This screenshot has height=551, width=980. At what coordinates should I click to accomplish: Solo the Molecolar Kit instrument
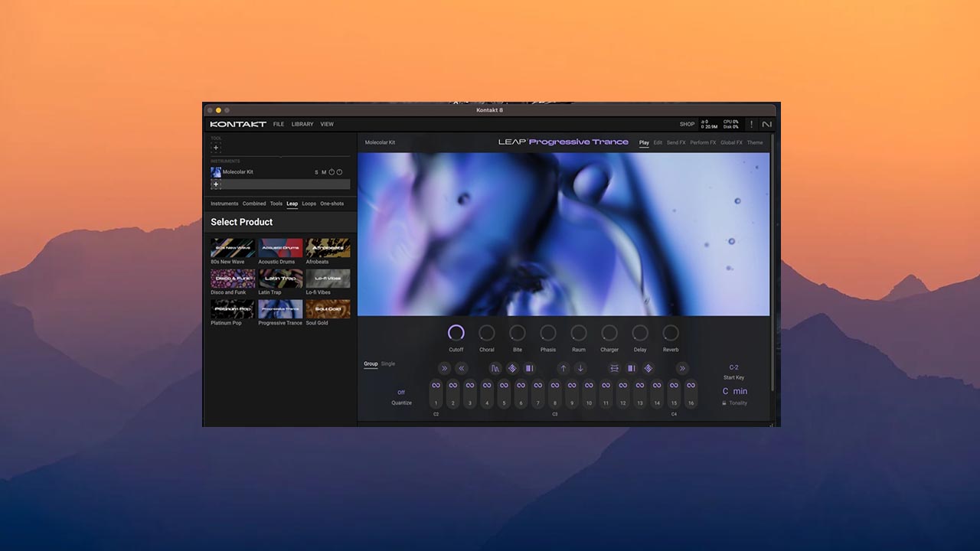coord(316,172)
